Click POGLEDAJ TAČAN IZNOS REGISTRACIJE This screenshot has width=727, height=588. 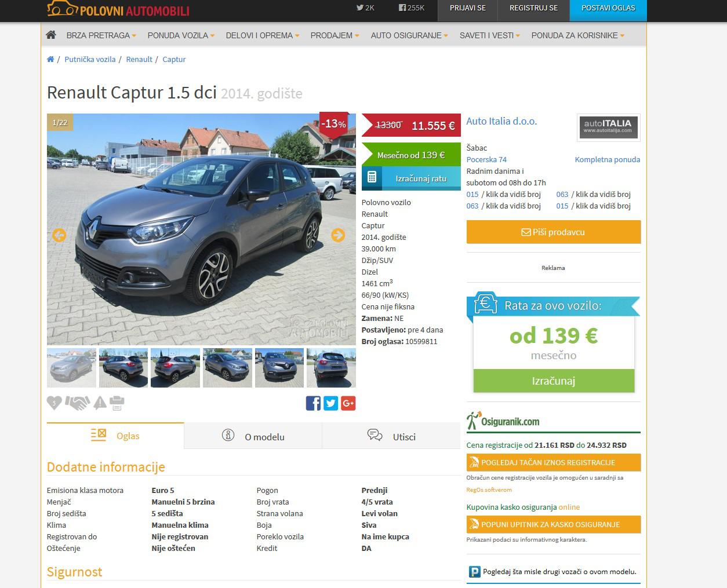tap(554, 462)
